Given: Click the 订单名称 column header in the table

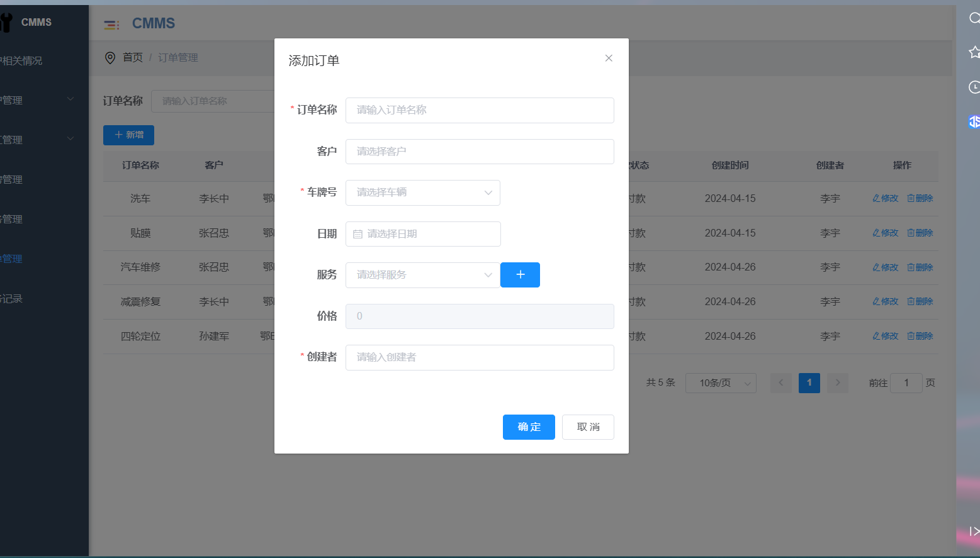Looking at the screenshot, I should 140,165.
